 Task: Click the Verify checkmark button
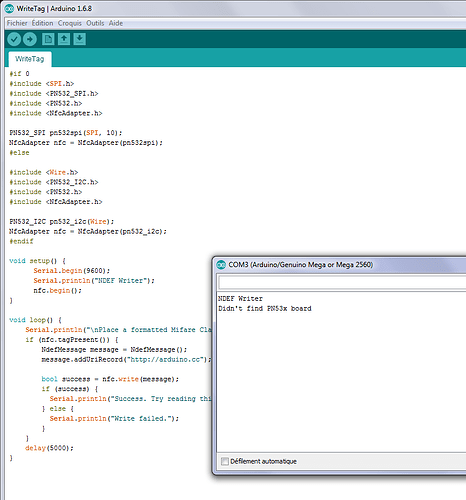point(14,39)
